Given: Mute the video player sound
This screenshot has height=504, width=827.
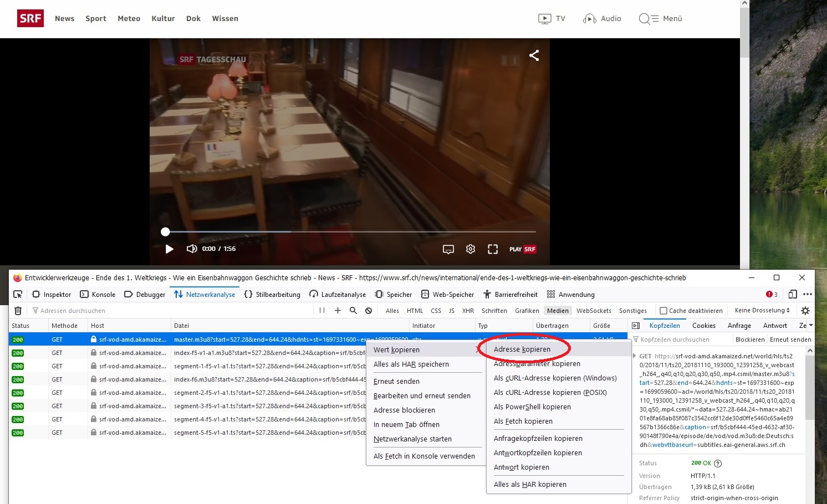Looking at the screenshot, I should (x=192, y=249).
